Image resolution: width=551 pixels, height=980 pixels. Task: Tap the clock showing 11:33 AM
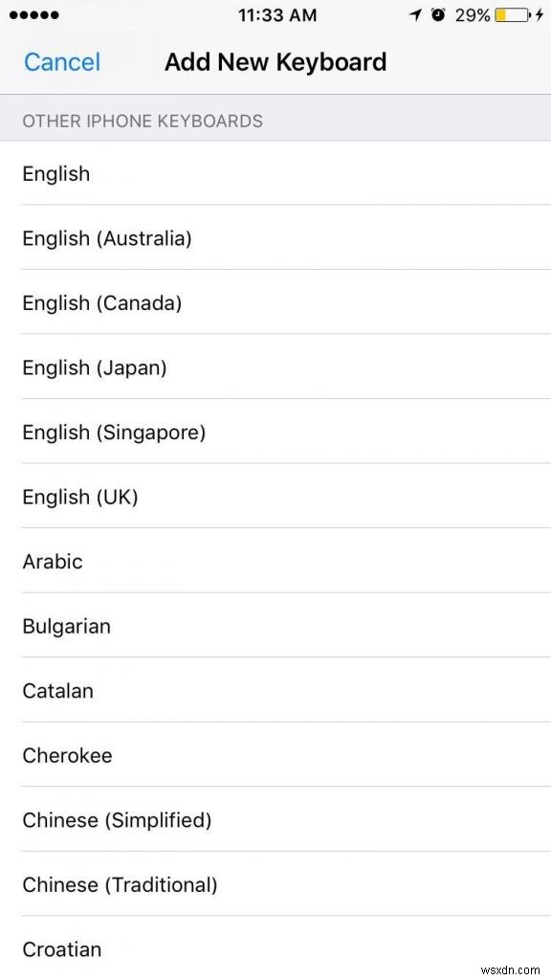click(x=277, y=14)
